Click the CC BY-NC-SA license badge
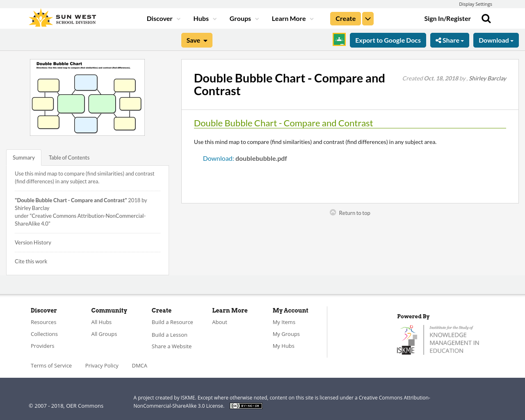The width and height of the screenshot is (525, 420). click(x=246, y=405)
